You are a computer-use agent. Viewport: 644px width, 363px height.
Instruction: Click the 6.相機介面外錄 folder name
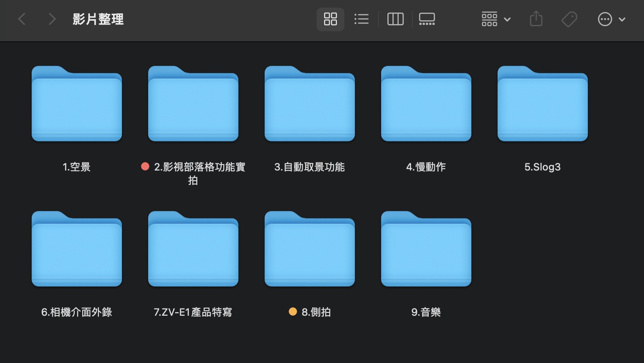tap(77, 312)
